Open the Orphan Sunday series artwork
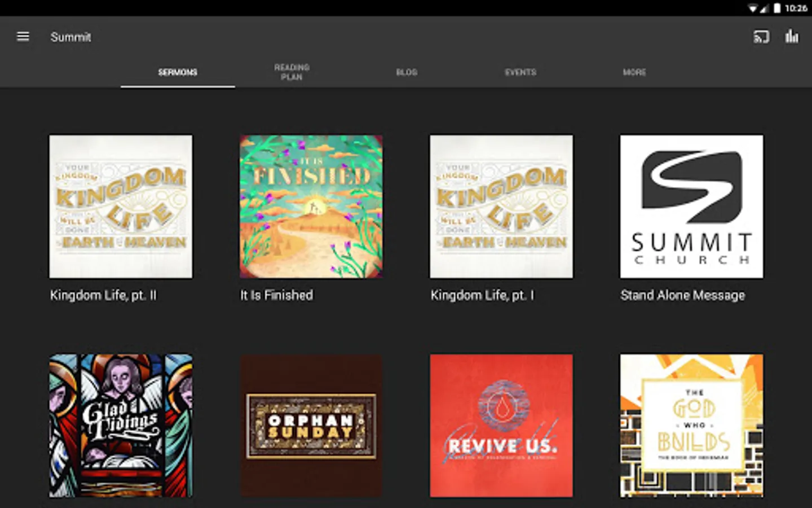 pyautogui.click(x=311, y=426)
